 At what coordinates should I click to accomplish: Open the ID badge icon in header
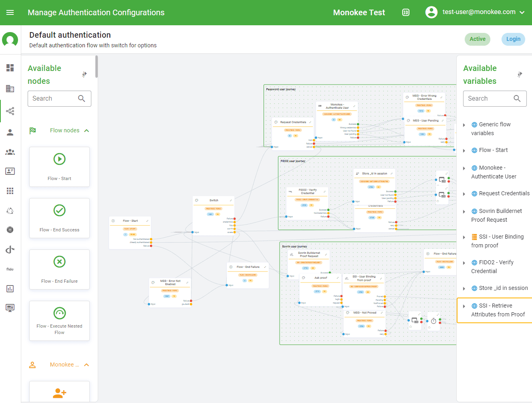click(x=405, y=12)
